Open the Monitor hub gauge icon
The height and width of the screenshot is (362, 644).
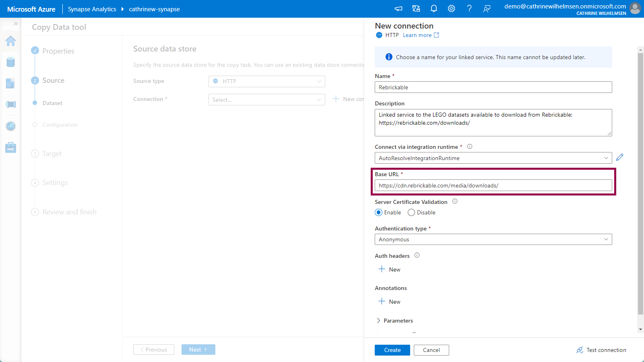tap(11, 126)
